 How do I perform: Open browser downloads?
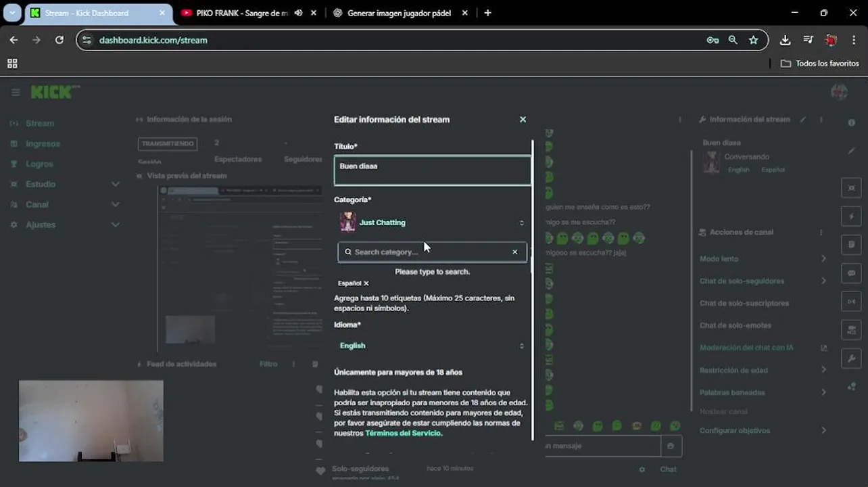coord(785,40)
